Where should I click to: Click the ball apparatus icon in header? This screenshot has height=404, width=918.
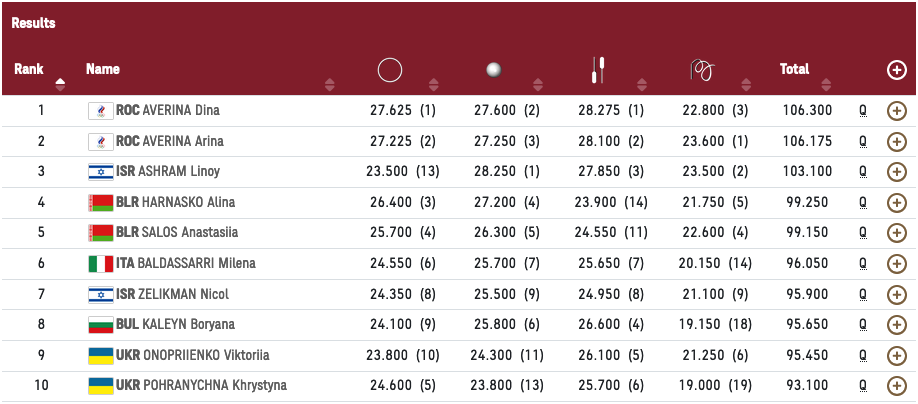coord(493,70)
